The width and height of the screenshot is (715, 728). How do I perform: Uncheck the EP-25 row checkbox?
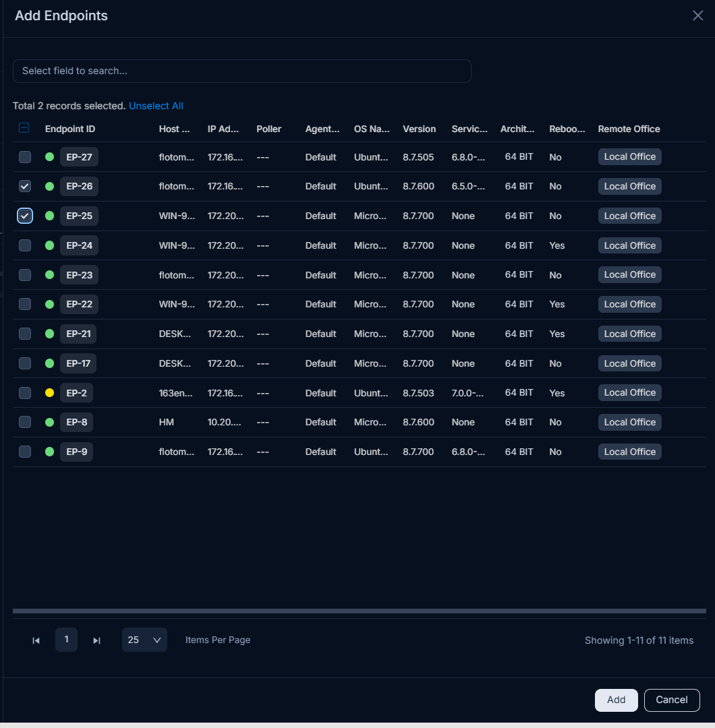click(x=25, y=216)
